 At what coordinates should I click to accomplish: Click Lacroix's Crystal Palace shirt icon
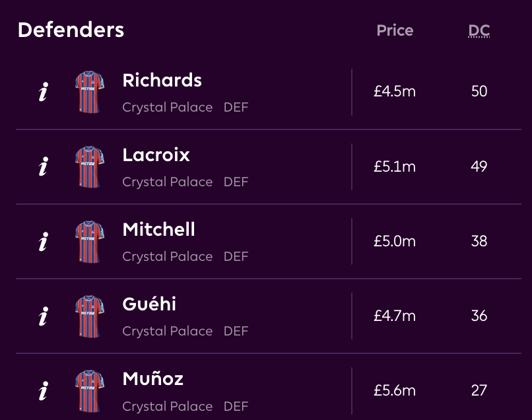pos(88,167)
